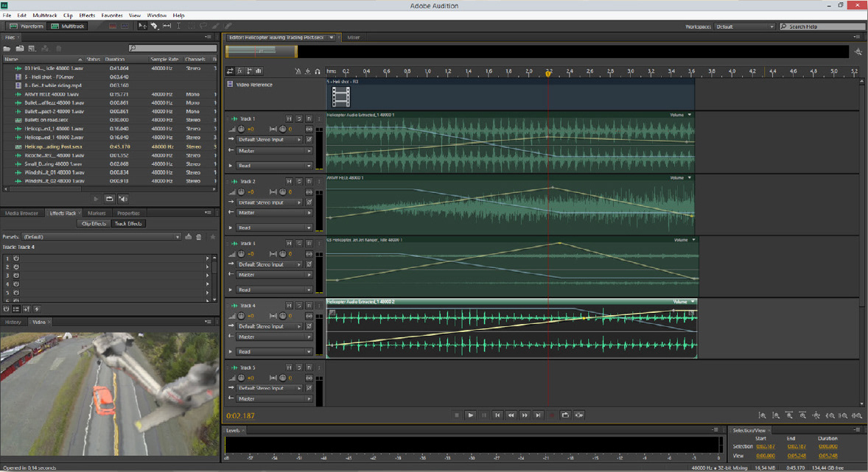Move playhead to previous marker
This screenshot has width=868, height=472.
497,415
